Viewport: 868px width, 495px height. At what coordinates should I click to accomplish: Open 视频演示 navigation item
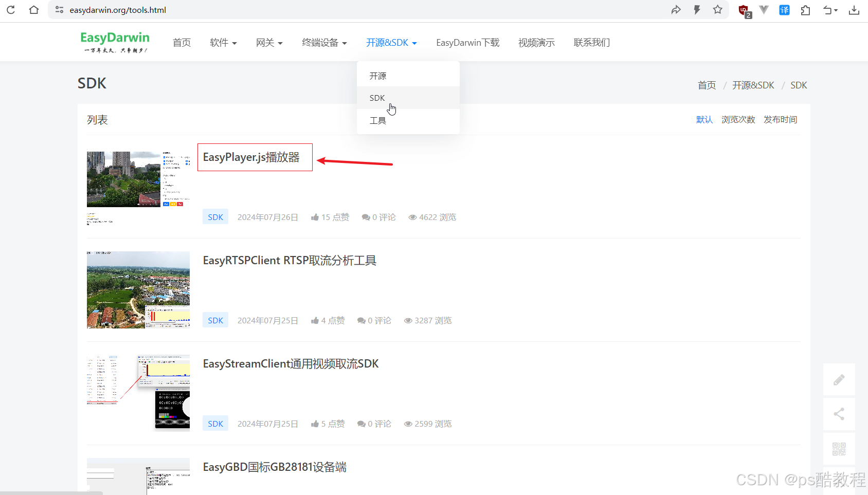[536, 43]
